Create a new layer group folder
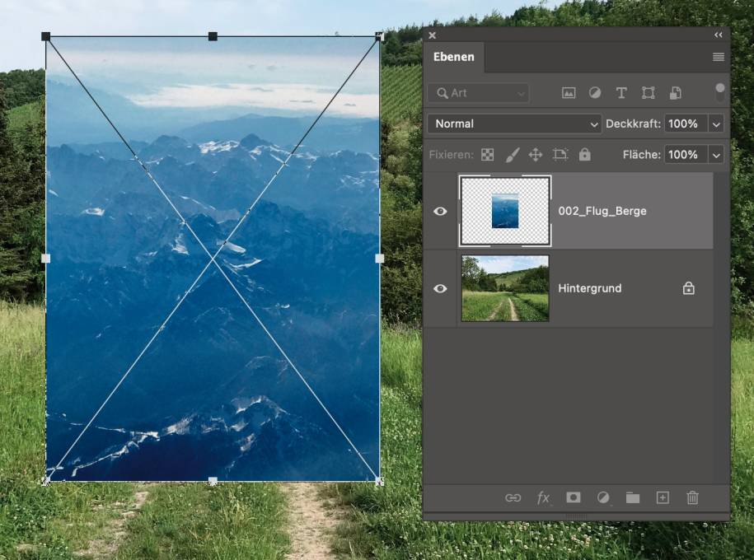This screenshot has width=754, height=560. tap(633, 497)
